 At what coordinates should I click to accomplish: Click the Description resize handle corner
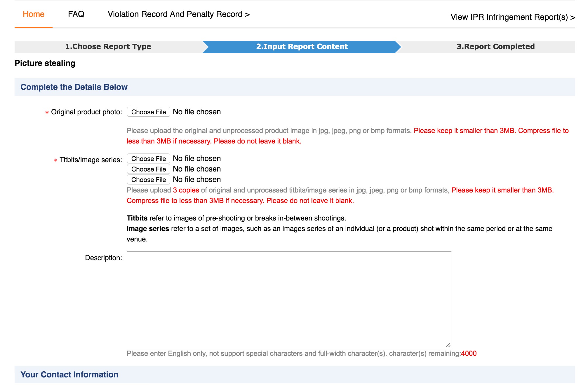(x=448, y=345)
